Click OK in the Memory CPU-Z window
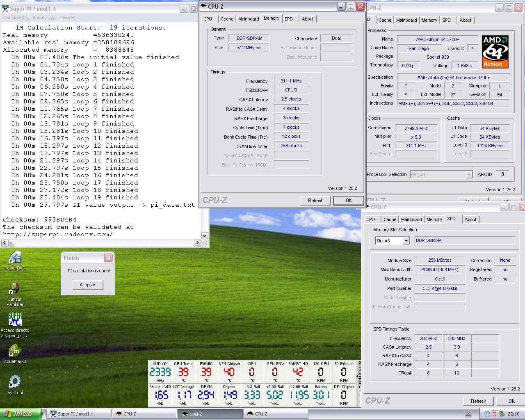Viewport: 525px width, 420px height. 348,201
